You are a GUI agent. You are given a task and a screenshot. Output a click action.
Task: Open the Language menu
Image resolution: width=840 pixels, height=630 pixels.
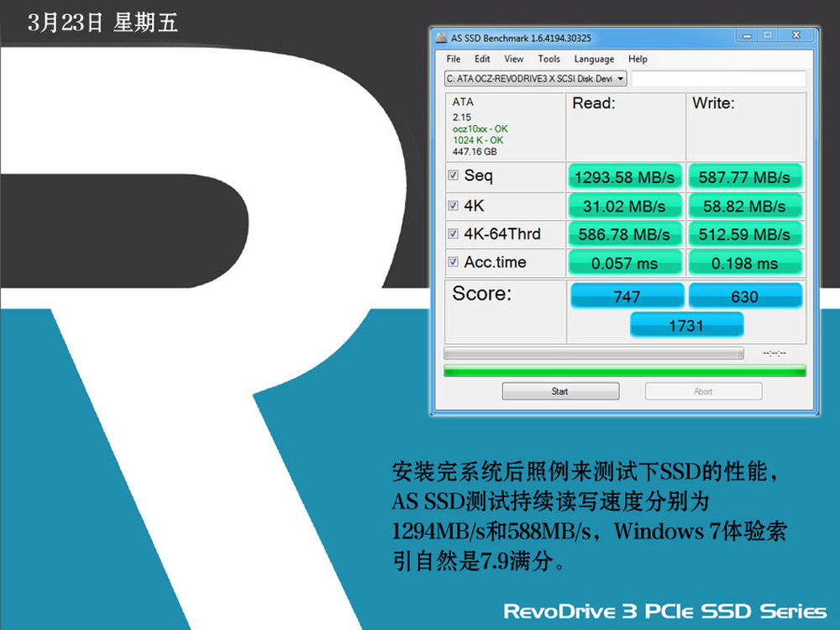coord(594,59)
